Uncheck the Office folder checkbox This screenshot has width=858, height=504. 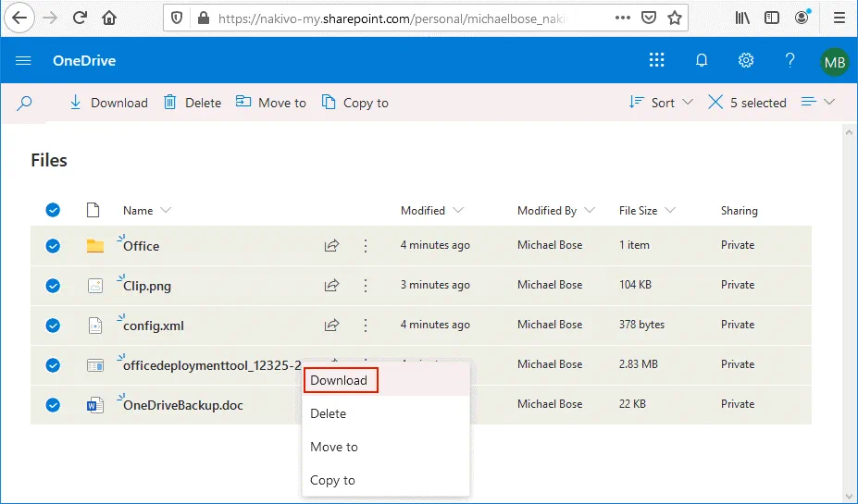(x=53, y=246)
